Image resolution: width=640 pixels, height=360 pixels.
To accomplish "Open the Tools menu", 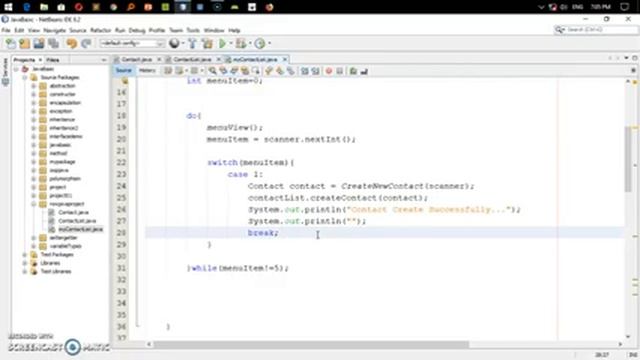I will pyautogui.click(x=193, y=30).
